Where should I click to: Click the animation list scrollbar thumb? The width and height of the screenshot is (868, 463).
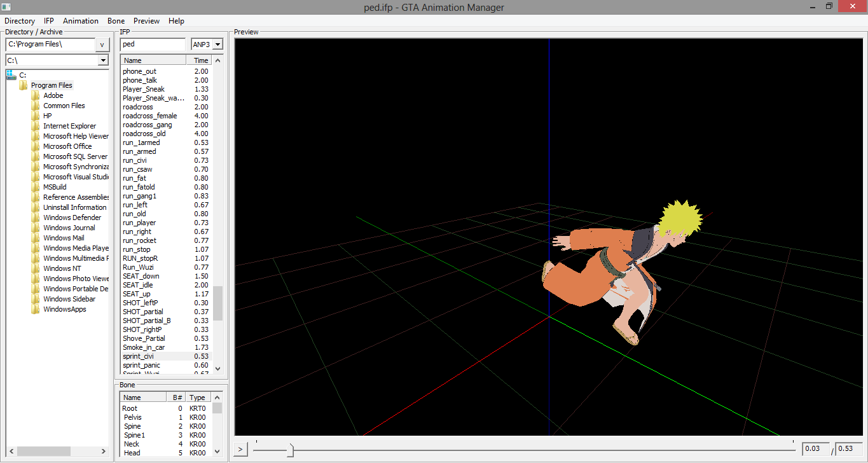point(218,303)
